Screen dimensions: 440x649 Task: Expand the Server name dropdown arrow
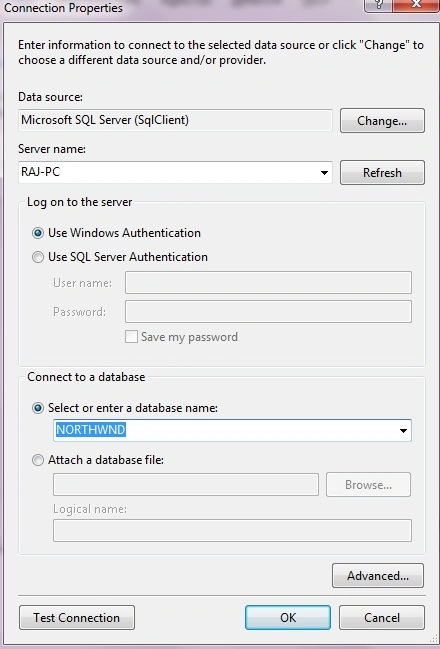325,173
